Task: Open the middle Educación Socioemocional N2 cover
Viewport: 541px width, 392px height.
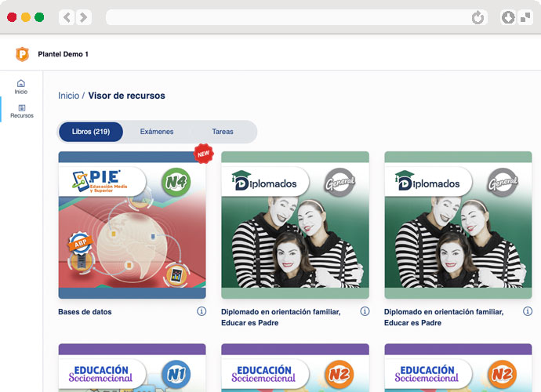Action: (295, 368)
